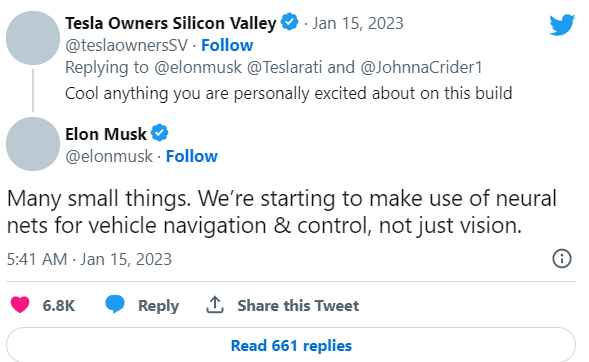
Task: Open Tesla Owners Silicon Valley avatar
Action: coord(33,38)
